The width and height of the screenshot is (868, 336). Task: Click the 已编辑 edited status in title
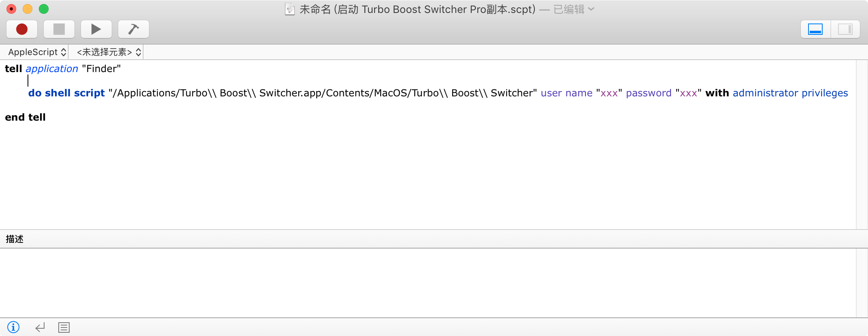click(x=569, y=9)
